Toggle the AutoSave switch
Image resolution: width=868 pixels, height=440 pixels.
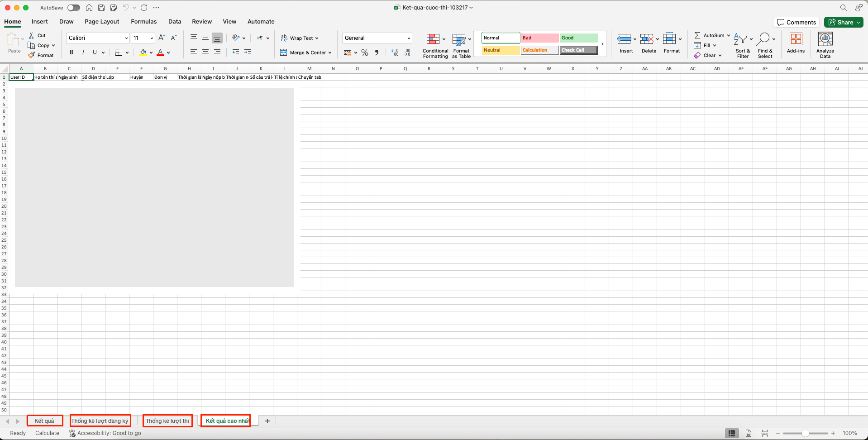(x=73, y=8)
